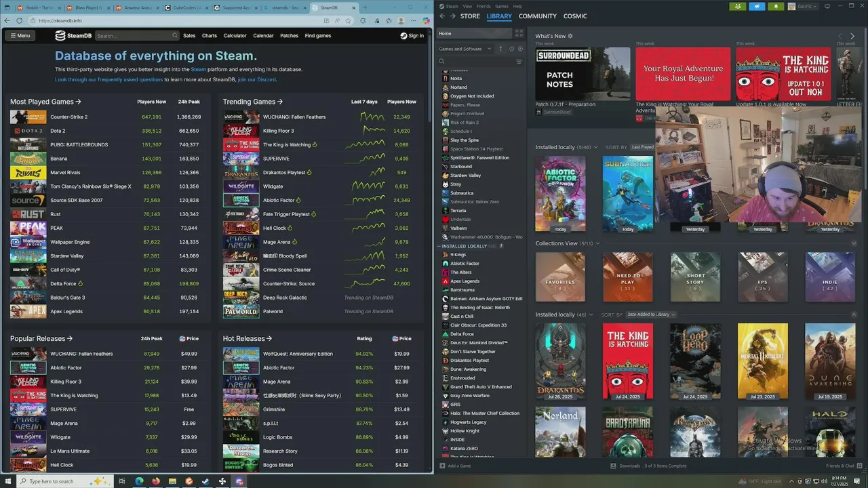868x488 pixels.
Task: Click the SteamDB logo in the browser
Action: [x=73, y=35]
